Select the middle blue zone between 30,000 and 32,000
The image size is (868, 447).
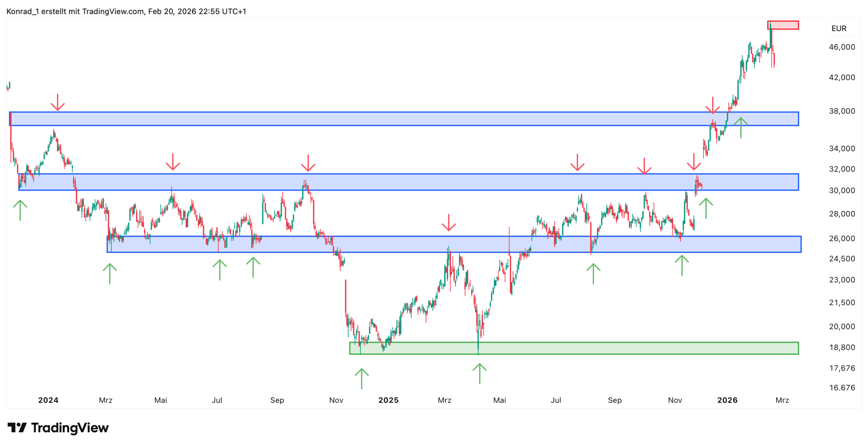click(407, 182)
